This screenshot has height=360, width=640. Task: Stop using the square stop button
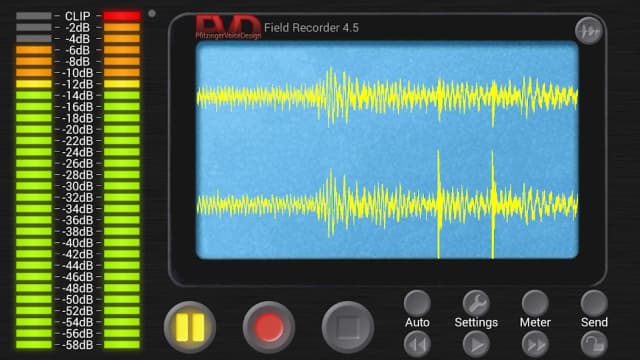pos(348,327)
